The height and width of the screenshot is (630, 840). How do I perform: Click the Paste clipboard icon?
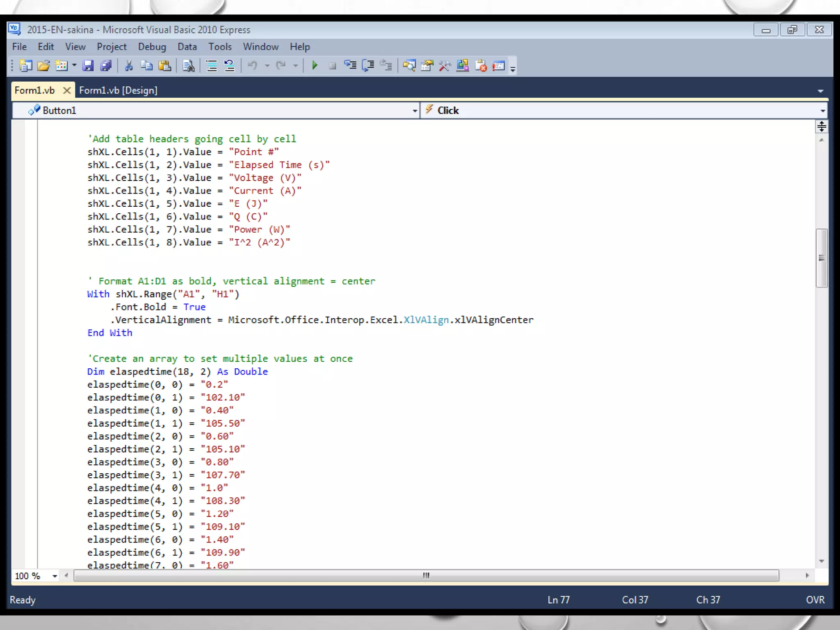click(165, 66)
